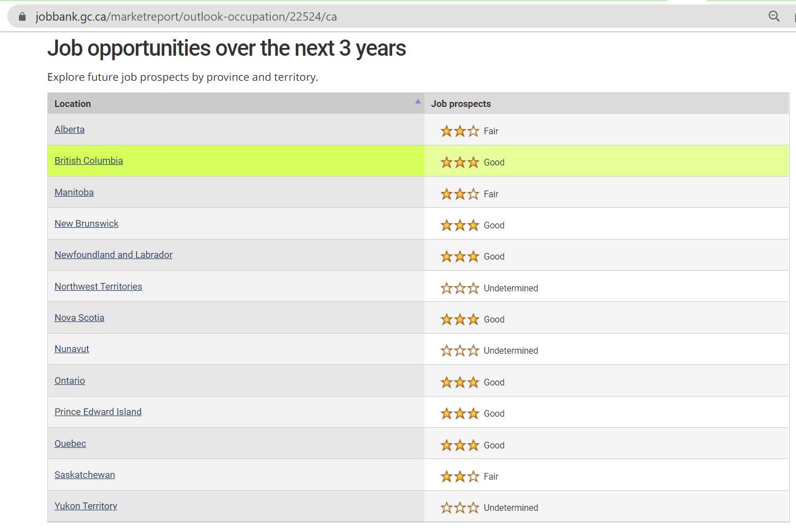This screenshot has width=796, height=532.
Task: Select the Manitoba province link
Action: [74, 192]
